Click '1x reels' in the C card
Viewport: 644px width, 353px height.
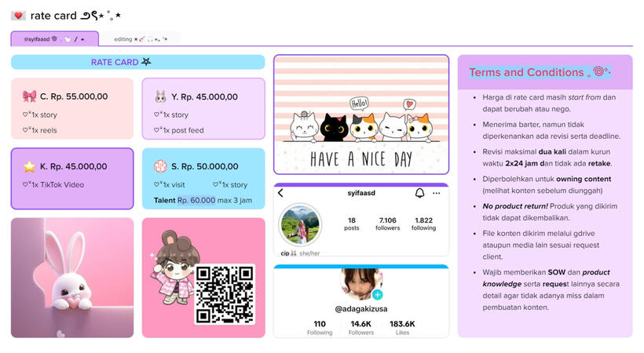click(x=44, y=130)
